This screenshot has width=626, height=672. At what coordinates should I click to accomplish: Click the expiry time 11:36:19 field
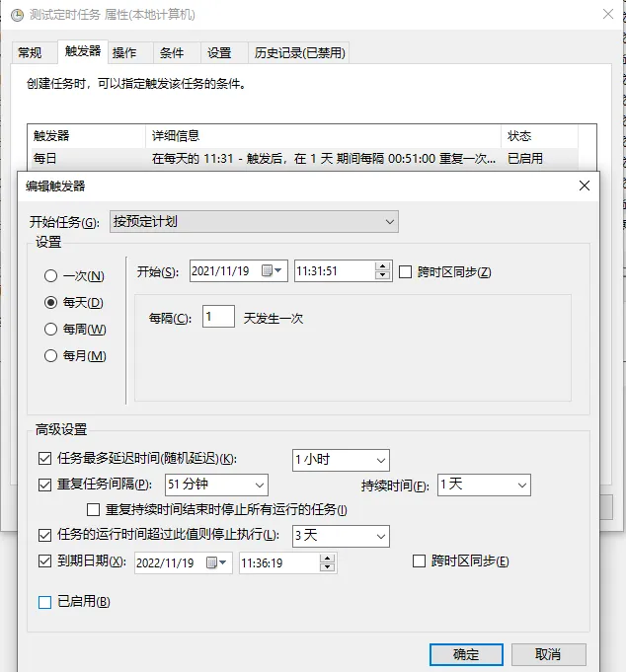(x=279, y=562)
